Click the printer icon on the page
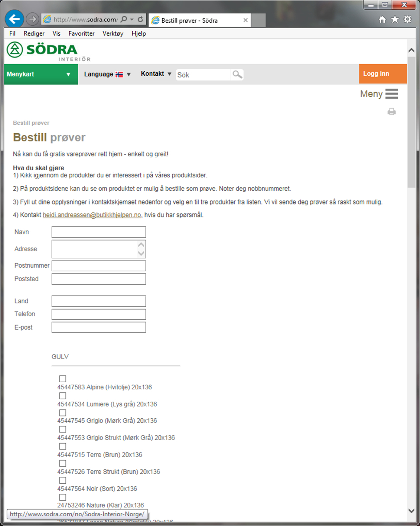 [x=391, y=112]
